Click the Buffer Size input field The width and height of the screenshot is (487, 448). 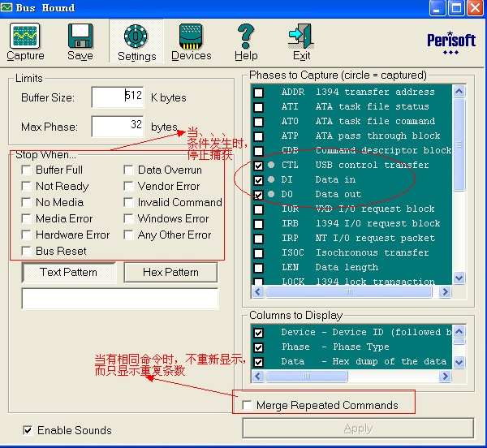[x=118, y=97]
